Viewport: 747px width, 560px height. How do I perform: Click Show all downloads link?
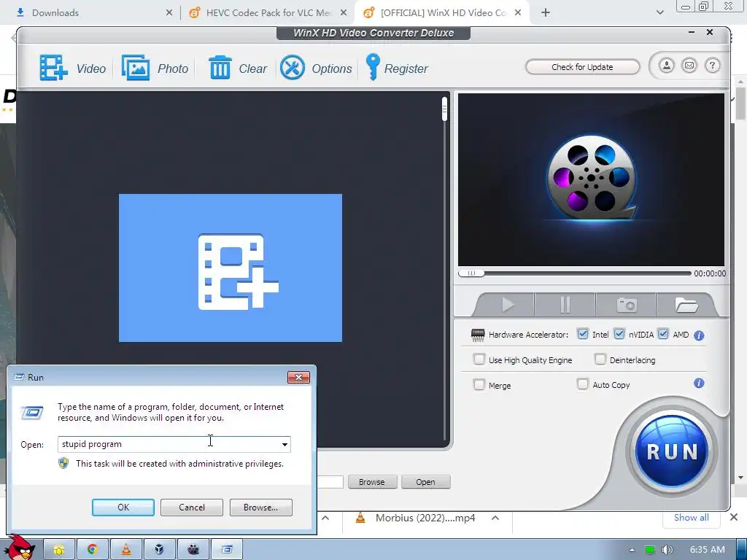pyautogui.click(x=692, y=518)
